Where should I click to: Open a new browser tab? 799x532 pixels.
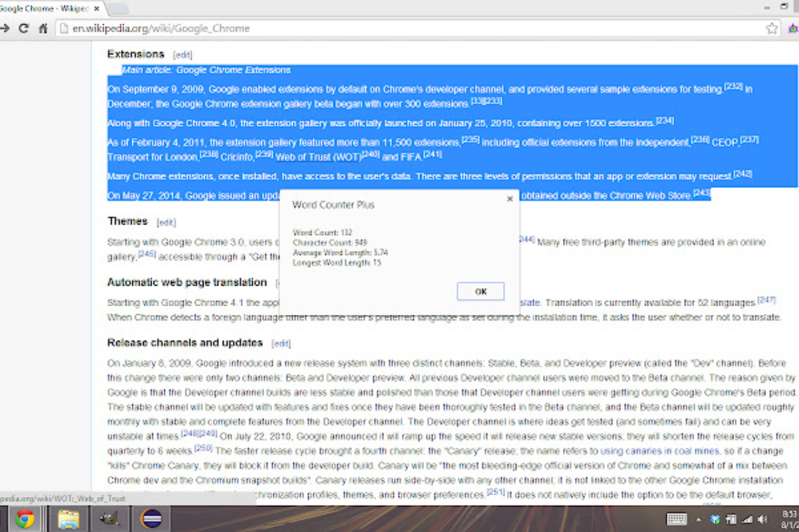119,8
